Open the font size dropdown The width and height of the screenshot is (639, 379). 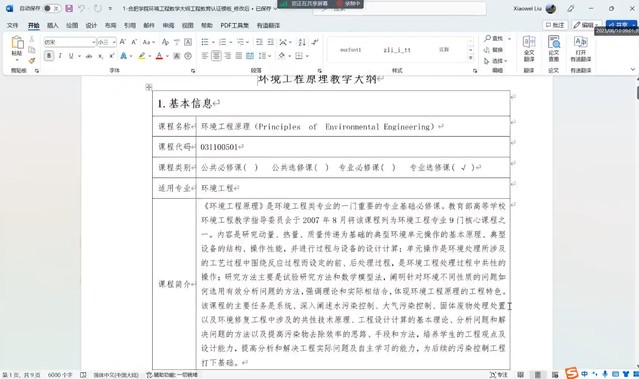click(114, 42)
